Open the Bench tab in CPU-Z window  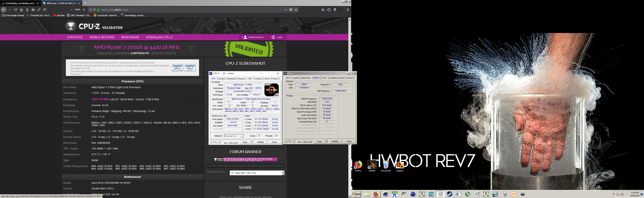point(342,78)
